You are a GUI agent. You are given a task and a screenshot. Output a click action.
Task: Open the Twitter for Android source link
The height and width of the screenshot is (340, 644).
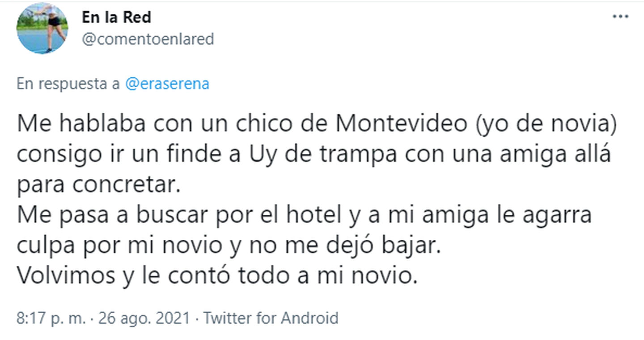[x=271, y=319]
